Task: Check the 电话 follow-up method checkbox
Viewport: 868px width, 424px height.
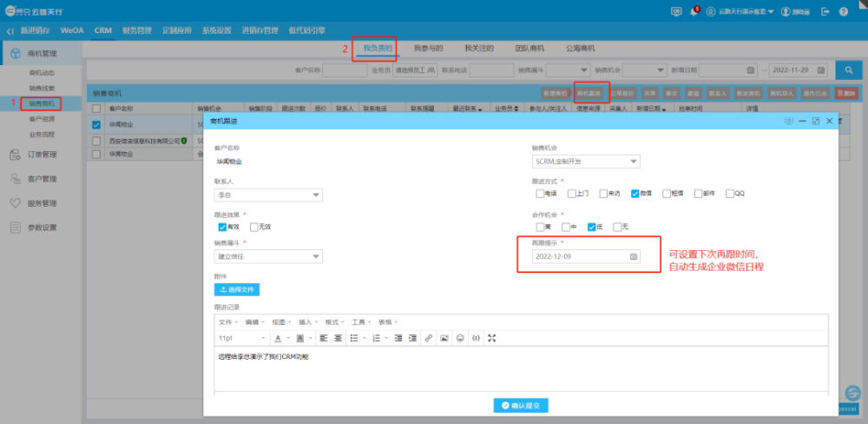Action: [x=540, y=194]
